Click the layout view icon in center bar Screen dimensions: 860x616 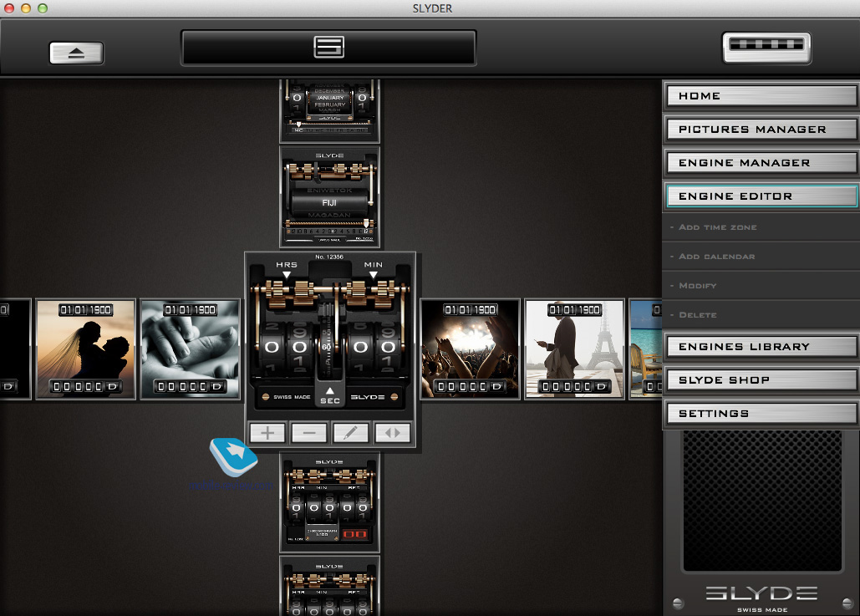pyautogui.click(x=328, y=47)
